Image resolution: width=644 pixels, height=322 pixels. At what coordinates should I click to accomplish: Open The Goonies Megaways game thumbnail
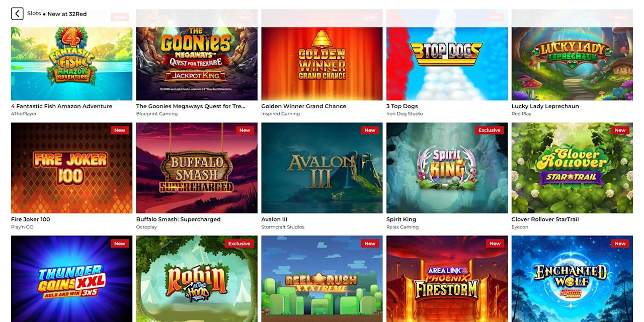(x=197, y=55)
